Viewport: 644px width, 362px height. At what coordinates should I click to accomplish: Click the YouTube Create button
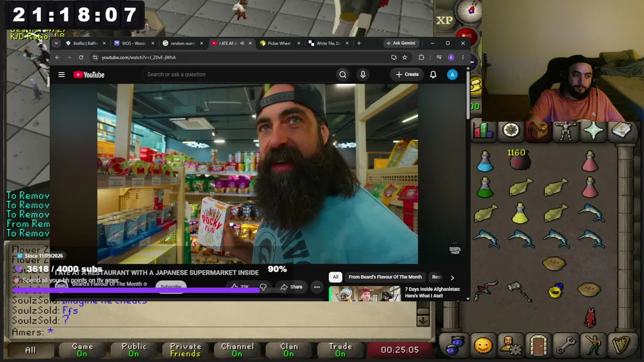(407, 74)
